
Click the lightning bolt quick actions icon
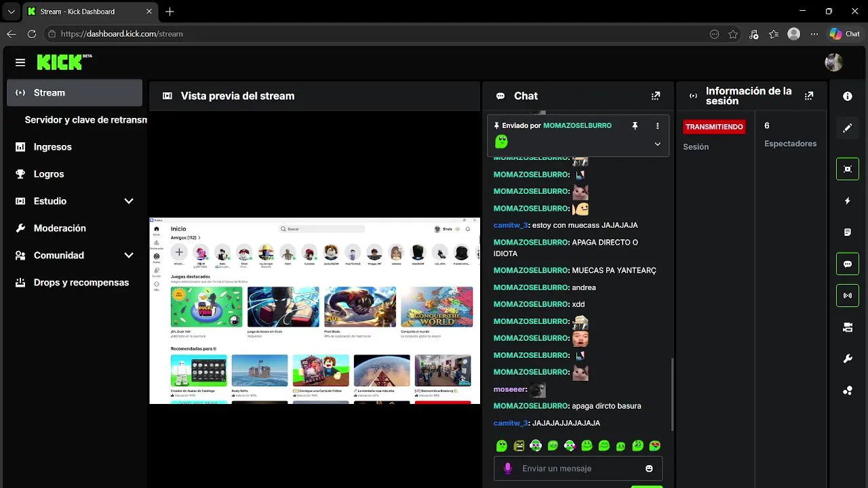(x=848, y=201)
